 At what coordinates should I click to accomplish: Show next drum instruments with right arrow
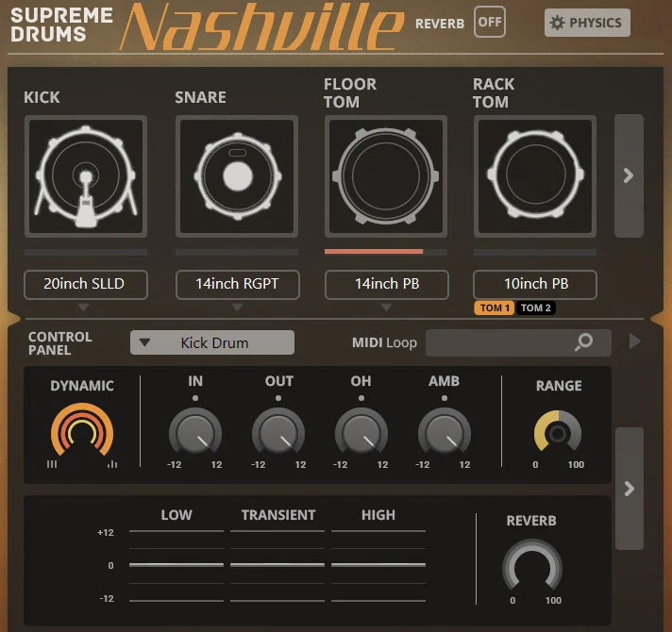click(629, 175)
